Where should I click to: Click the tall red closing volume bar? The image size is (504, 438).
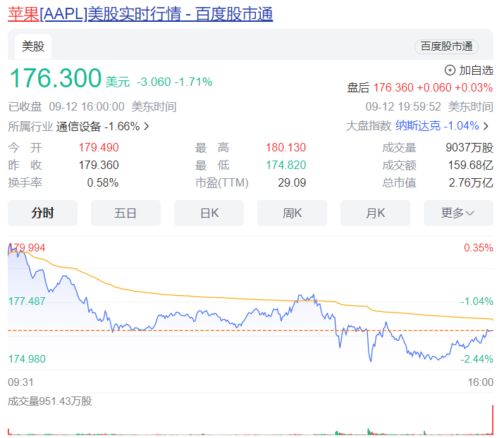pyautogui.click(x=491, y=420)
